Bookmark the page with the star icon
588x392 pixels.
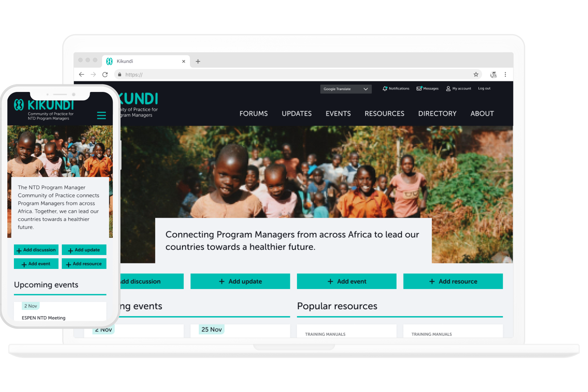pyautogui.click(x=476, y=74)
